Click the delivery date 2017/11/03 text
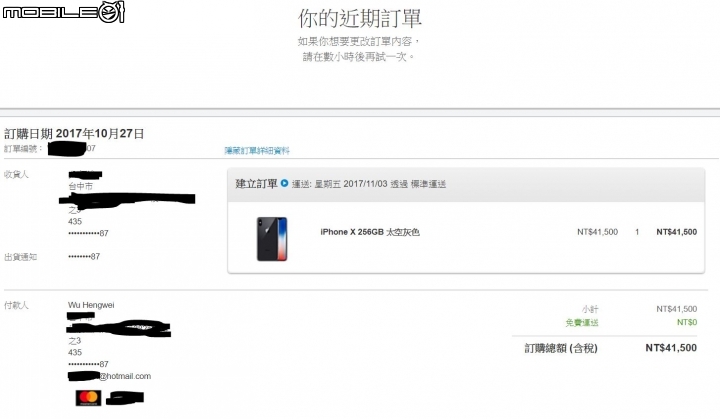 tap(366, 184)
